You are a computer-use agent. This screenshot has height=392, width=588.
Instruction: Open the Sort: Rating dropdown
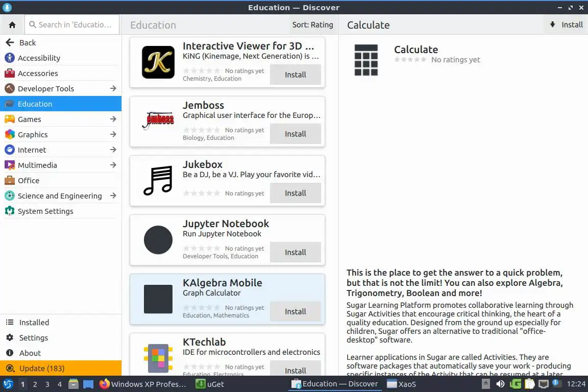pos(313,25)
